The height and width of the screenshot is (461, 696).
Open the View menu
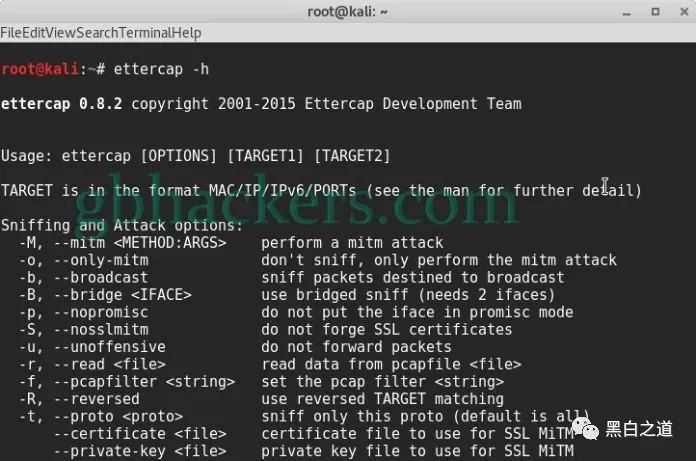61,33
